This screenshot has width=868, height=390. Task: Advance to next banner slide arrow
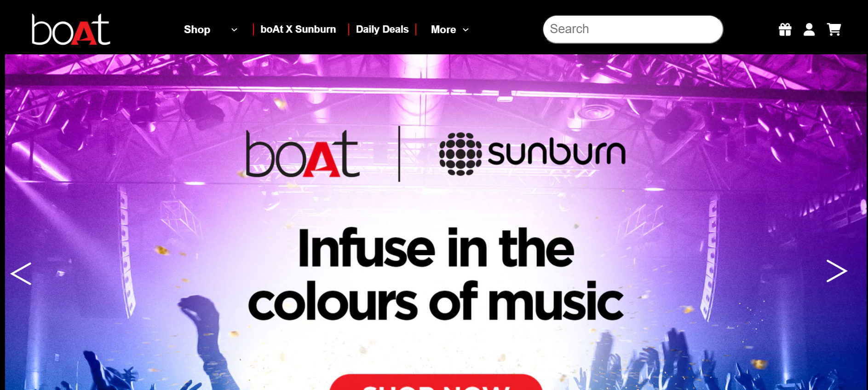coord(837,271)
